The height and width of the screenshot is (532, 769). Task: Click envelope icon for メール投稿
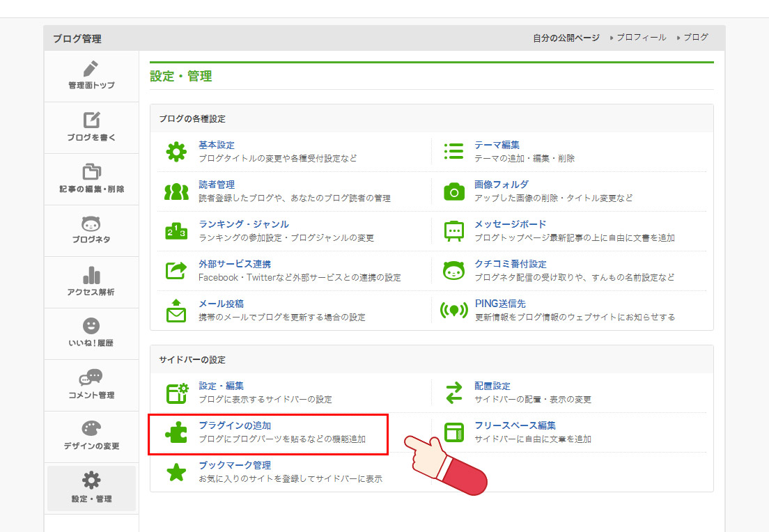pos(176,311)
